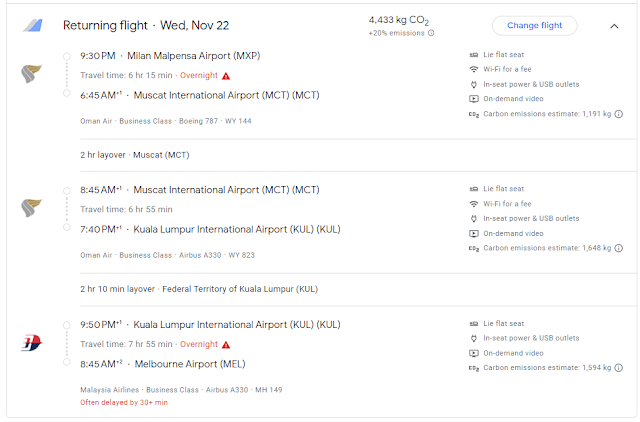
Task: Click the Oman Air logo on Muscat–Kuala Lumpur leg
Action: [x=31, y=208]
